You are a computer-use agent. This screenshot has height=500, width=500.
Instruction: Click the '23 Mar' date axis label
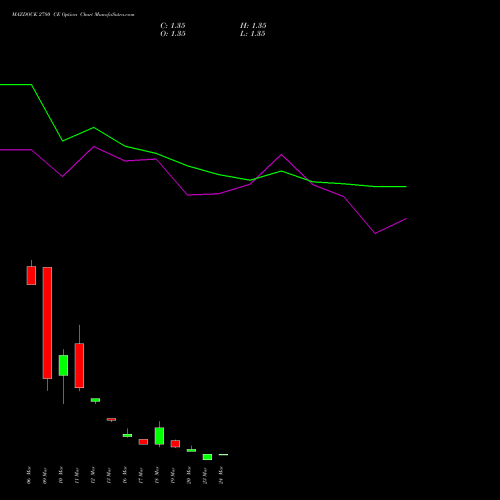[x=205, y=476]
